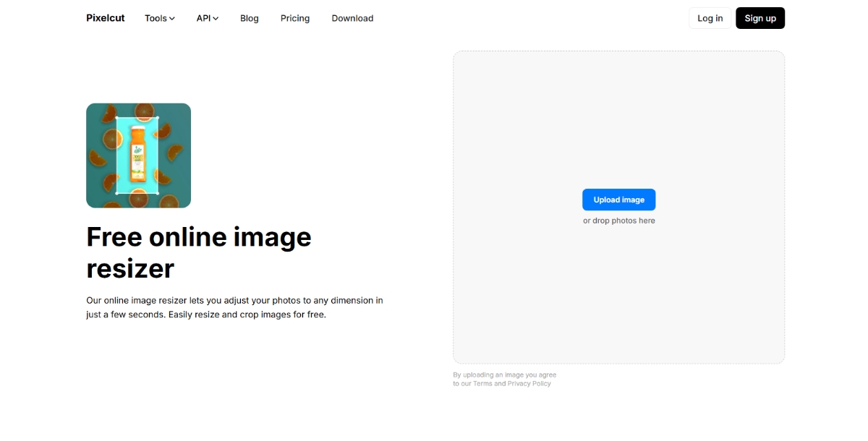Open the Pixelcut home logo

(106, 18)
